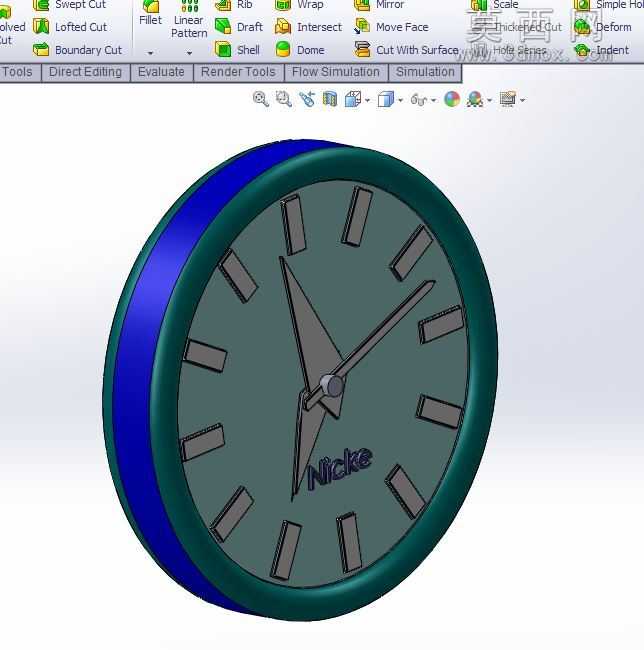Select the Boundary Cut tool
Screen dimensions: 644x650
[x=77, y=50]
